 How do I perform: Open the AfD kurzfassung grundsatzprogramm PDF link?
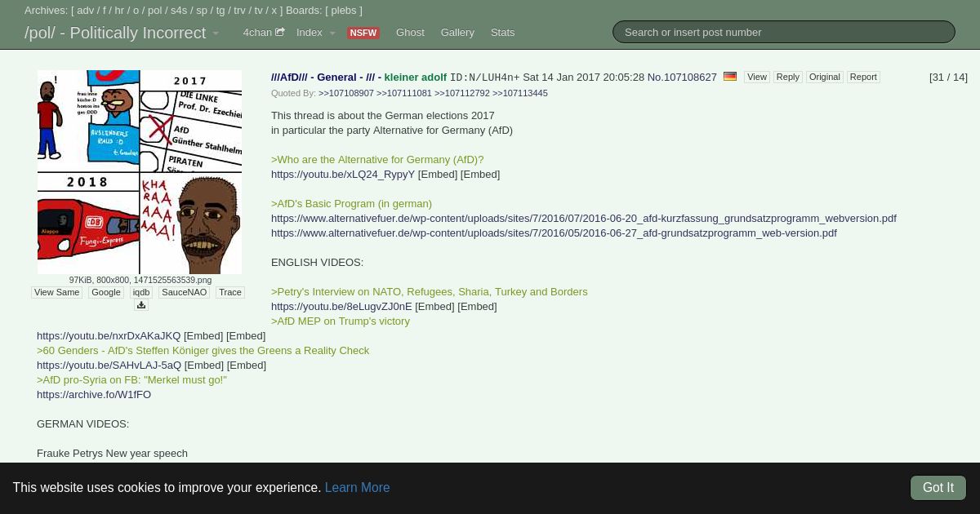click(584, 219)
